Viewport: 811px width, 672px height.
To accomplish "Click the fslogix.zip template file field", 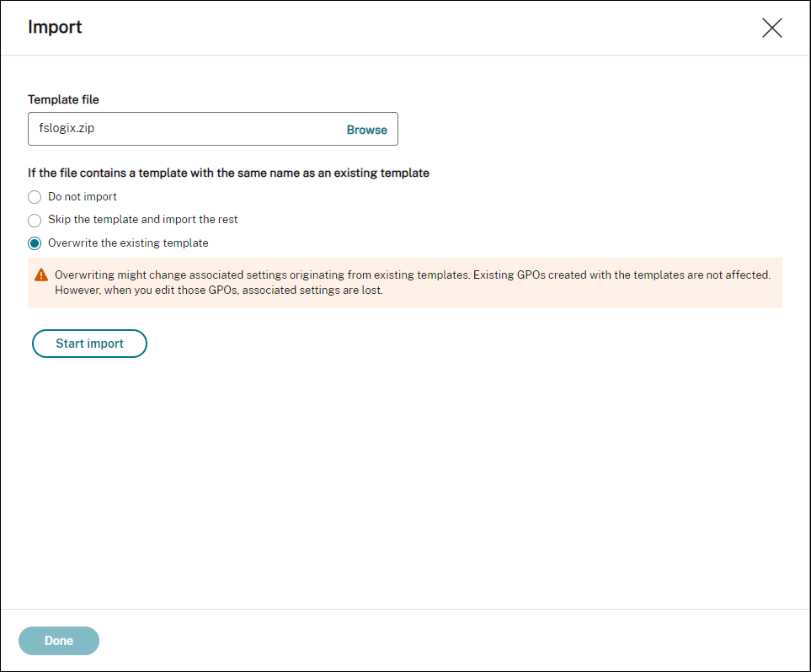I will (212, 129).
